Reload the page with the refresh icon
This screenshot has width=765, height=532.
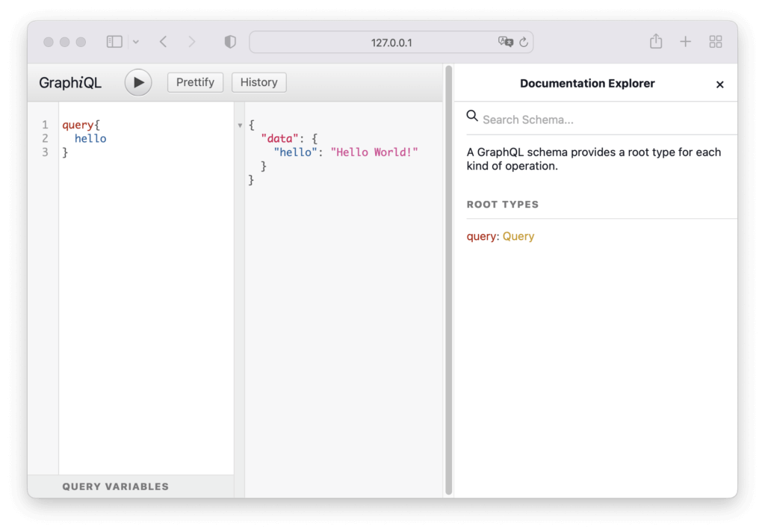point(523,42)
